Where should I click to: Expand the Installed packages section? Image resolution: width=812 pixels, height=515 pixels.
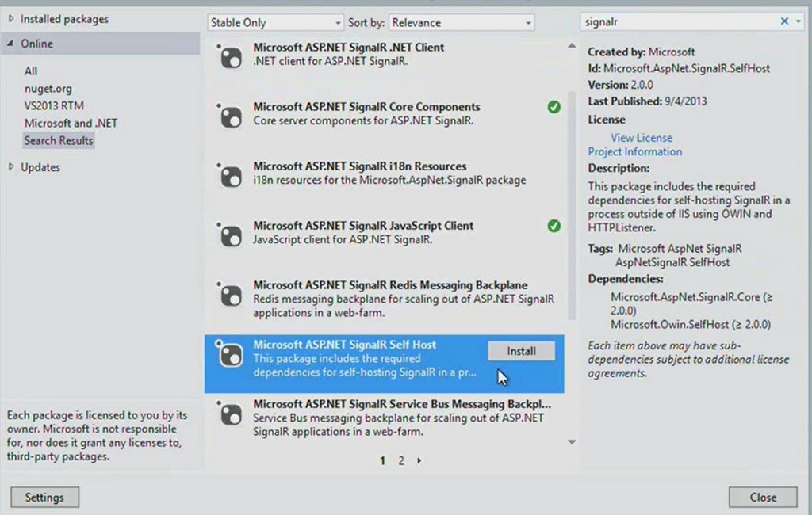tap(11, 19)
